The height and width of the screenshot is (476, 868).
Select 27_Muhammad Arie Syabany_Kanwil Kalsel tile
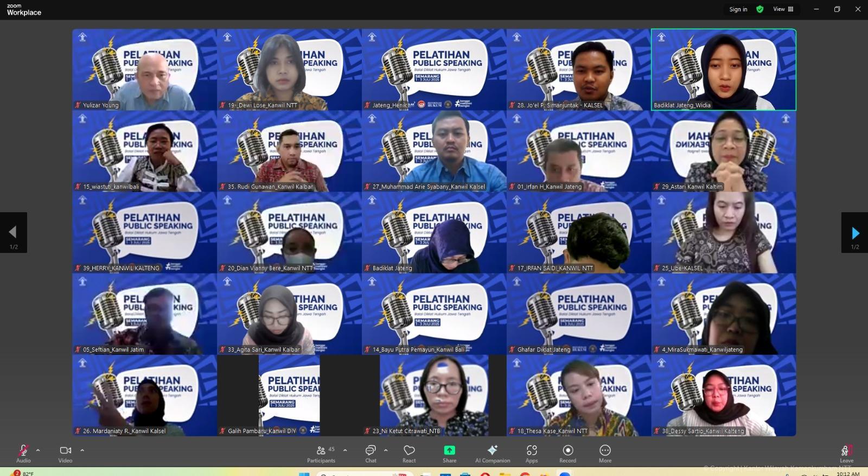(x=434, y=151)
